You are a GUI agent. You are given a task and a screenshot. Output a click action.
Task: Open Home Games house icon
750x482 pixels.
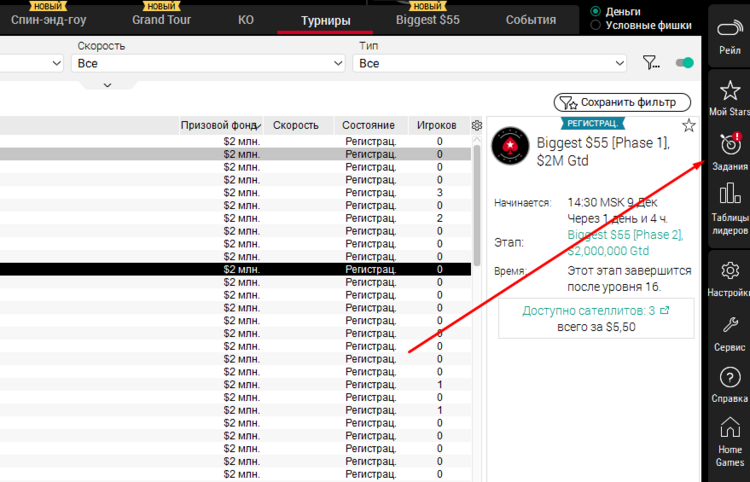tap(730, 430)
